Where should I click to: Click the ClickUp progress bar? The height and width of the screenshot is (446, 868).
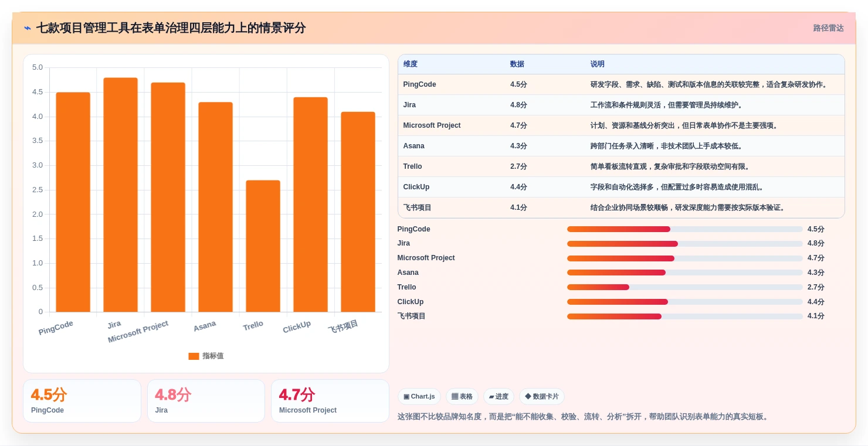click(x=685, y=302)
